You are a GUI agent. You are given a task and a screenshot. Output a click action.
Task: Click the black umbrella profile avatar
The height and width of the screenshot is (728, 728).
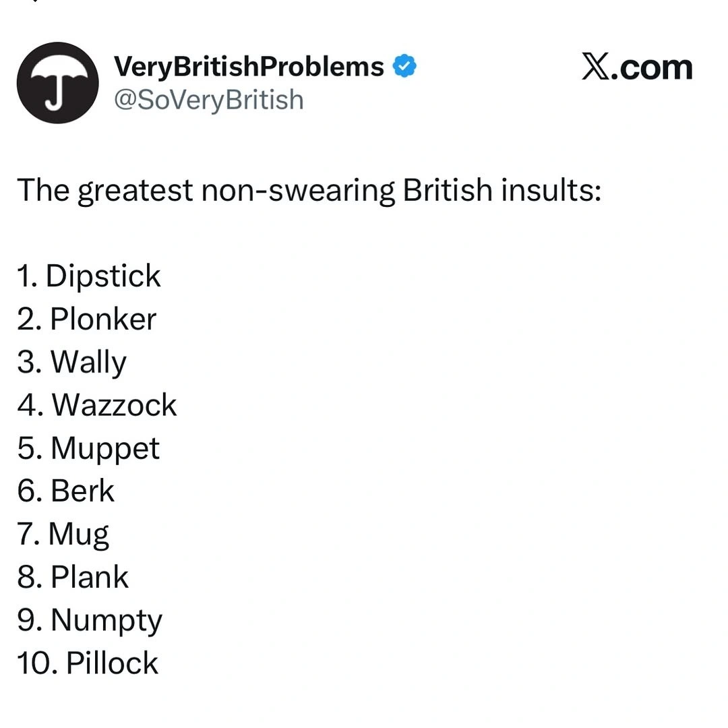pyautogui.click(x=57, y=83)
